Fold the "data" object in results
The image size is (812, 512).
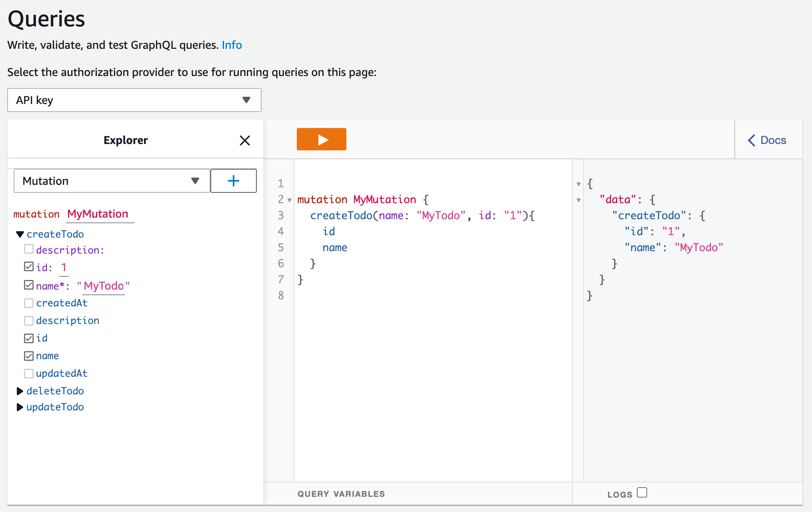(578, 200)
